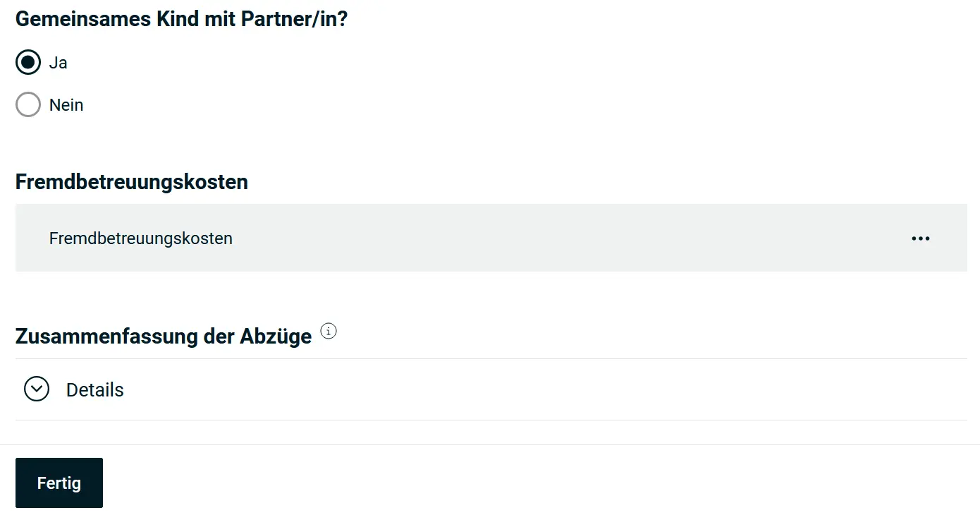
Task: Select the "Ja" radio button
Action: [x=28, y=63]
